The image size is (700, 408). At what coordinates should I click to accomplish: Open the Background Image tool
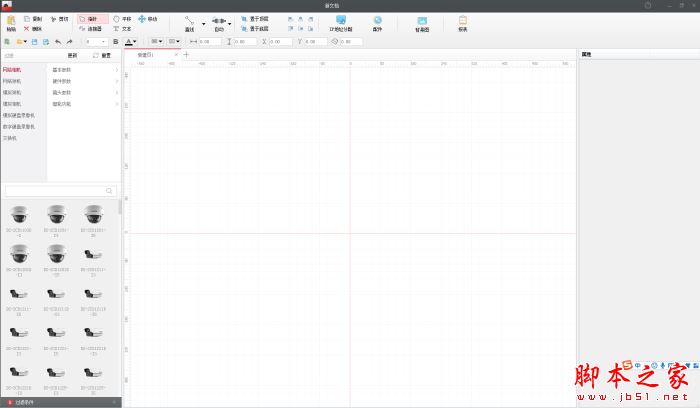(422, 24)
